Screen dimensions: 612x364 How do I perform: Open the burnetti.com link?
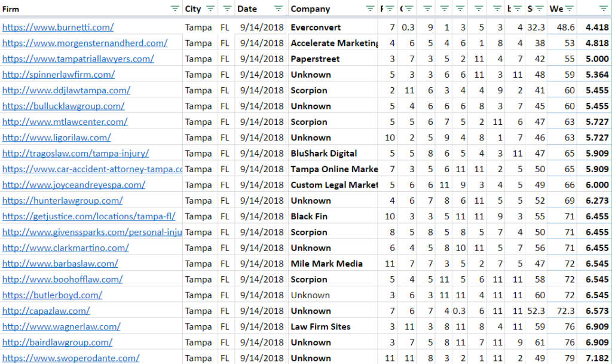(58, 27)
